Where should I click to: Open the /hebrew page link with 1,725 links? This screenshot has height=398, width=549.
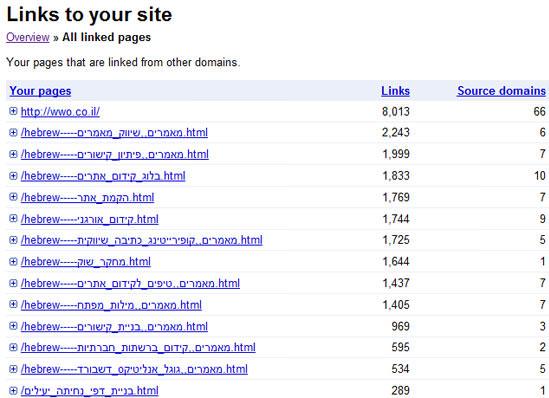(141, 240)
